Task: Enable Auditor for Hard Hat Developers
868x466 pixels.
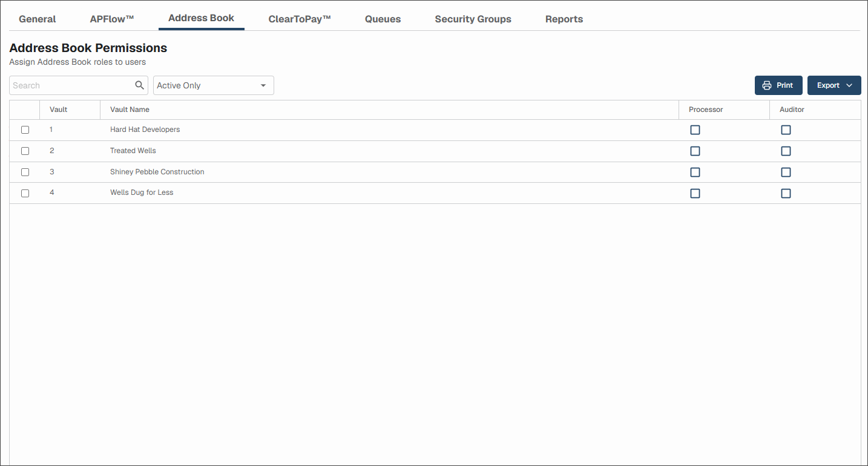Action: coord(786,130)
